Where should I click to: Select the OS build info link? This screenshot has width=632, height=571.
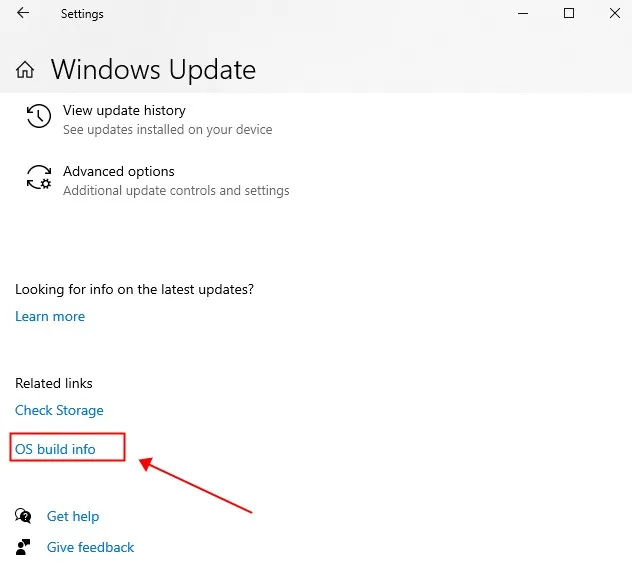pos(55,449)
